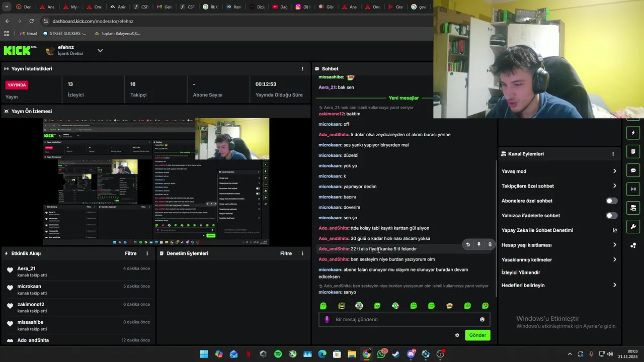
Task: Open the chat bubble sidebar widget
Action: 633,170
